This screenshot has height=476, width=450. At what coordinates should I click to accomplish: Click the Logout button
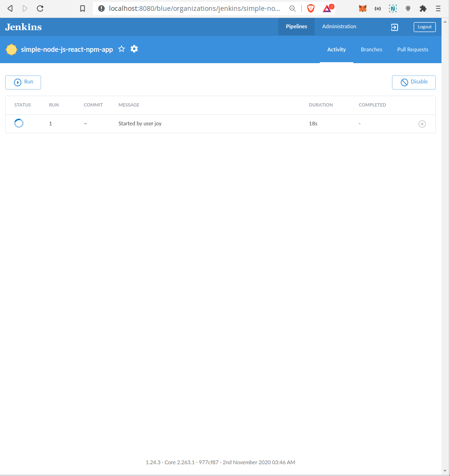tap(425, 27)
